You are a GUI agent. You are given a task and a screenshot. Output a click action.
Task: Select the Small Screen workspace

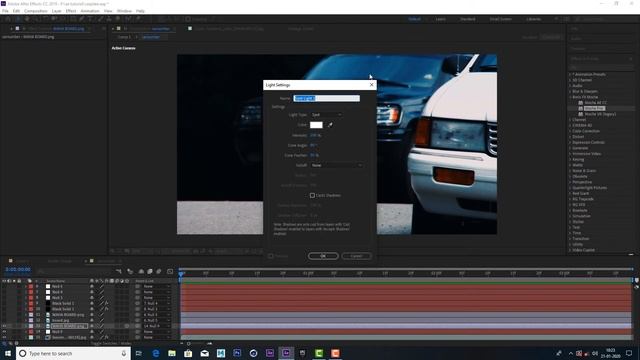point(500,19)
